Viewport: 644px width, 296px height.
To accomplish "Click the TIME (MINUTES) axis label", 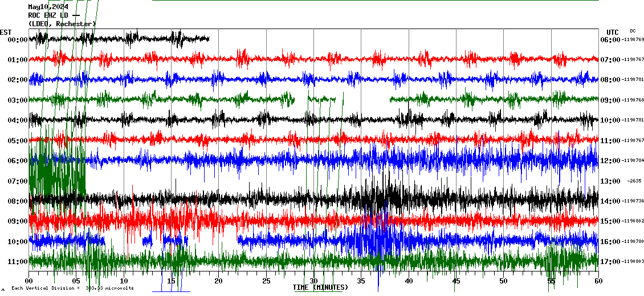I will pos(320,287).
